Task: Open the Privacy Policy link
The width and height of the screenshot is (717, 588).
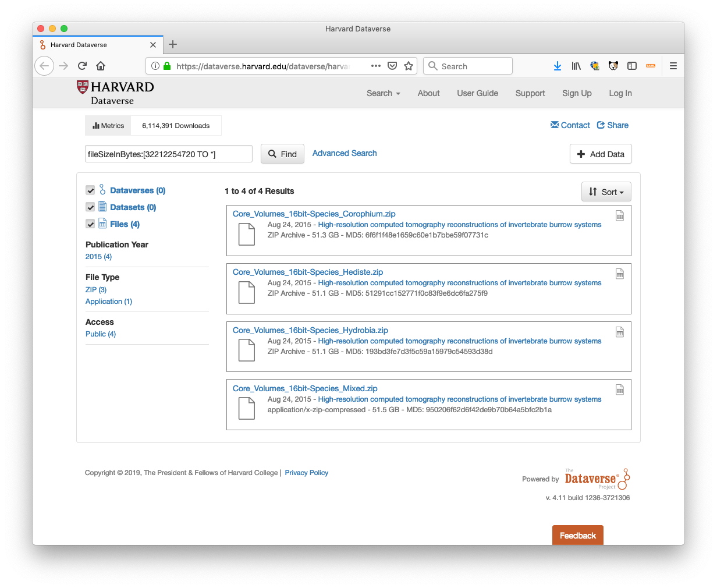Action: pos(307,473)
